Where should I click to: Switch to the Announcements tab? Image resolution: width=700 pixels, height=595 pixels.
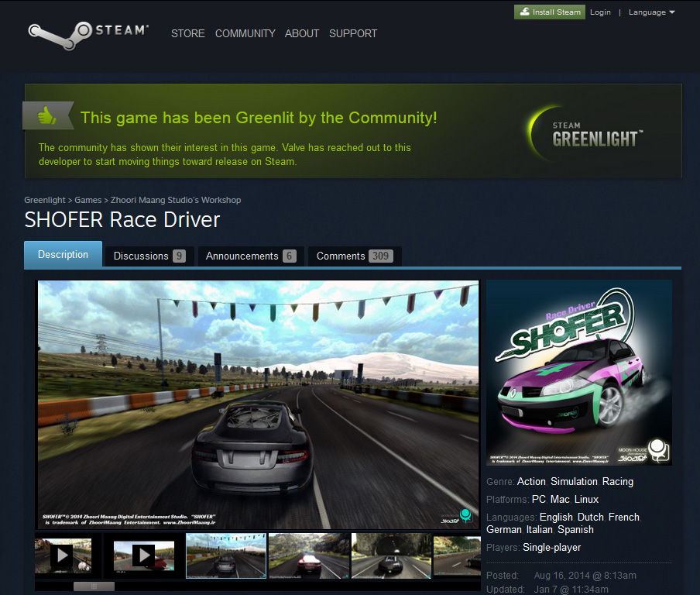[x=251, y=256]
